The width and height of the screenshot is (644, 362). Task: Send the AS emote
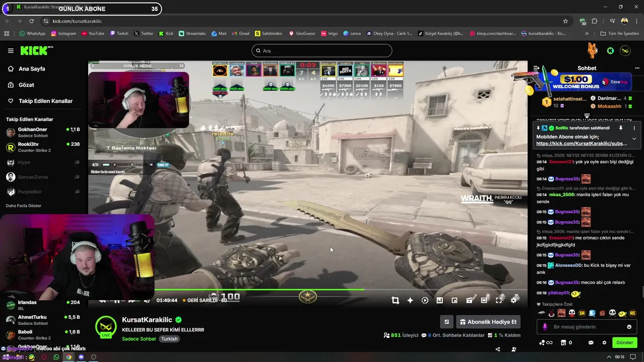pos(632,313)
